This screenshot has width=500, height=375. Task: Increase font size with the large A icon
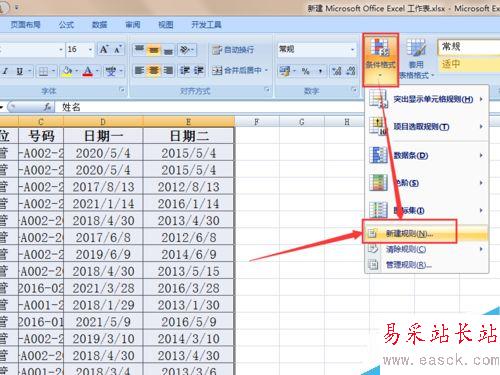104,50
